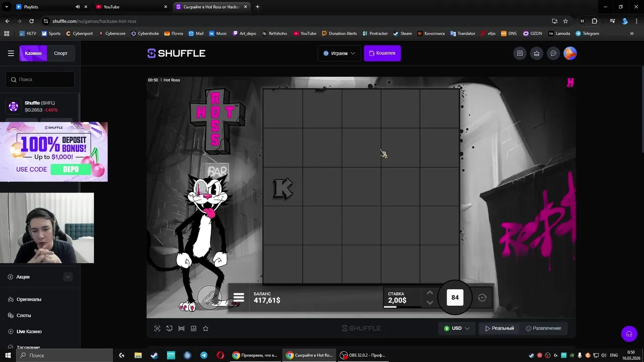Open Оригиналы in the sidebar
Image resolution: width=644 pixels, height=362 pixels.
[29, 299]
